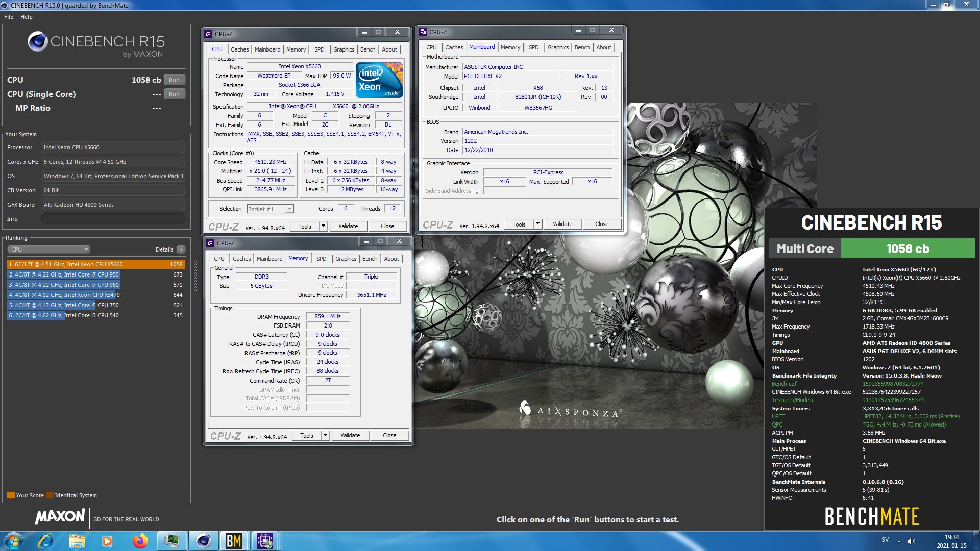The image size is (980, 551).
Task: Select ranking row Core i5 CPU 750
Action: pos(95,305)
